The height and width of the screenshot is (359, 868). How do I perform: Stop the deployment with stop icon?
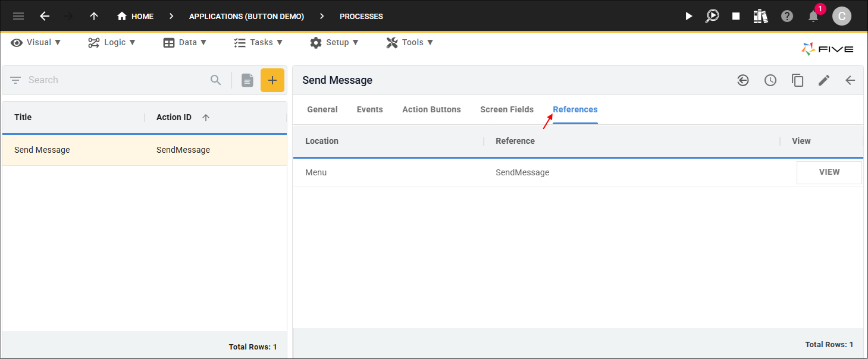pos(736,16)
